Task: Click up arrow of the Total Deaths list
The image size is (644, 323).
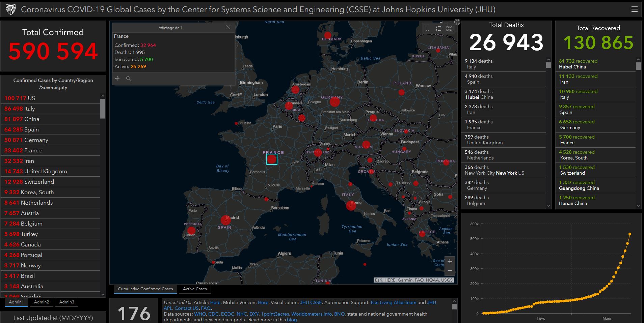Action: 548,60
